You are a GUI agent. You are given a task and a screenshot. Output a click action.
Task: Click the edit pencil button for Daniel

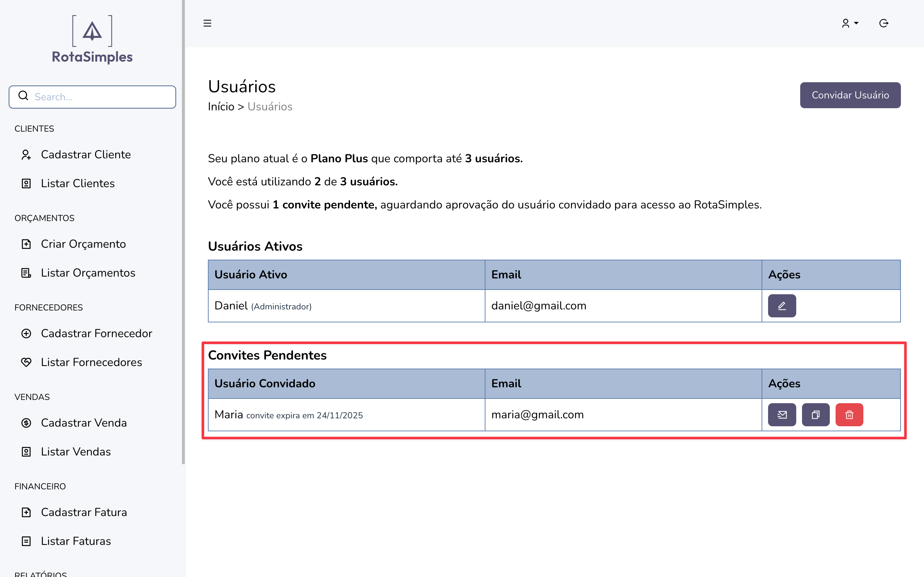tap(781, 306)
